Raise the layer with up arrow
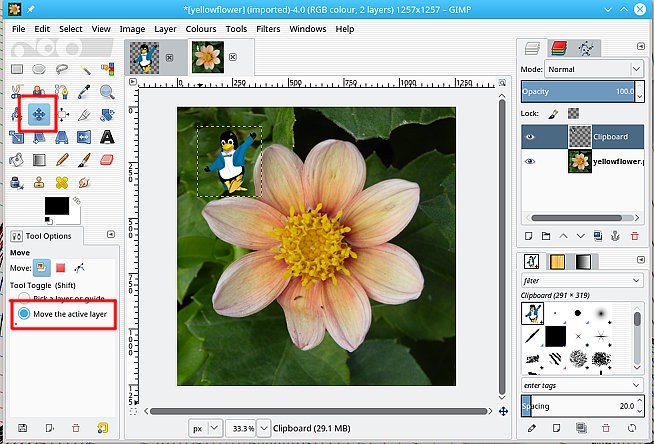654x444 pixels. pyautogui.click(x=563, y=236)
